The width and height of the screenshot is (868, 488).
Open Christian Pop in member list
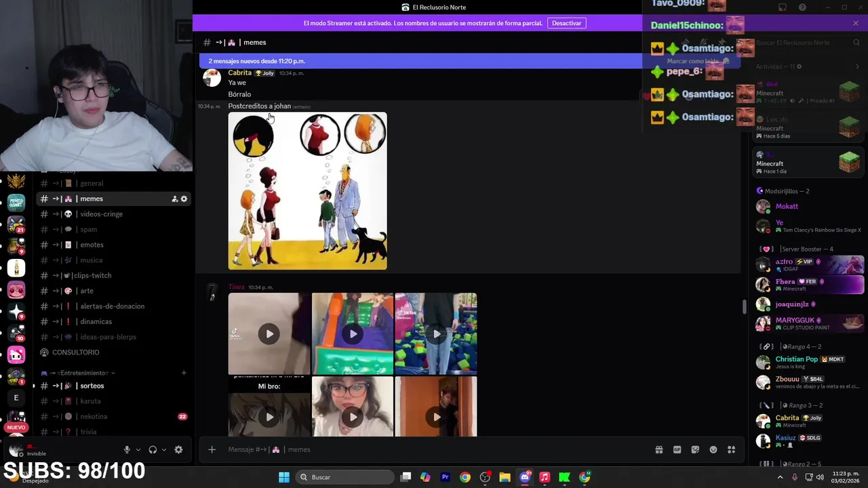coord(809,363)
